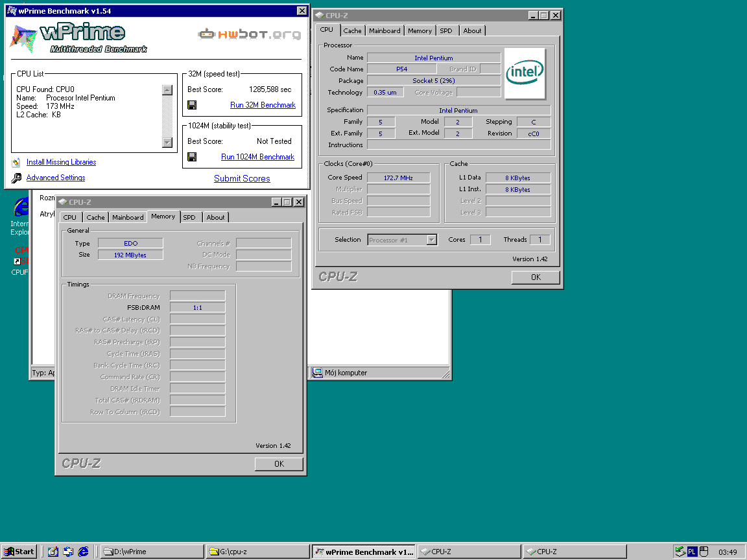Viewport: 747px width, 560px height.
Task: Select About tab in Memory CPU-Z window
Action: click(216, 217)
